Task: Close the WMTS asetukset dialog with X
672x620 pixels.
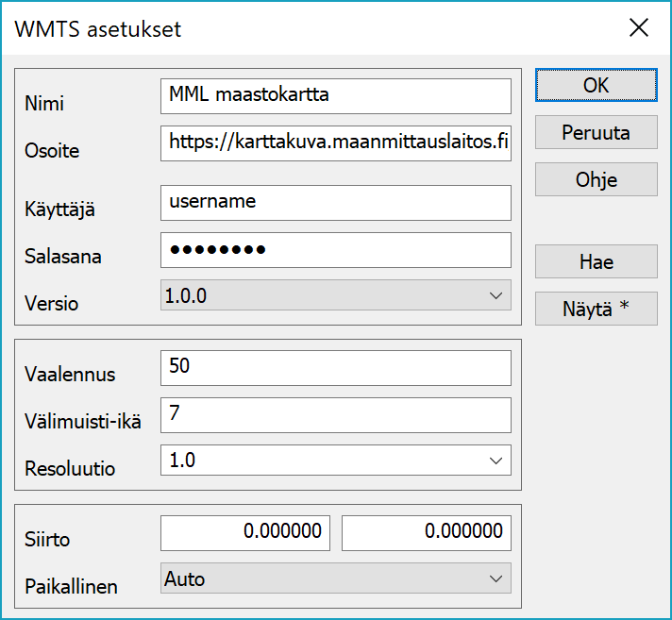Action: tap(639, 28)
